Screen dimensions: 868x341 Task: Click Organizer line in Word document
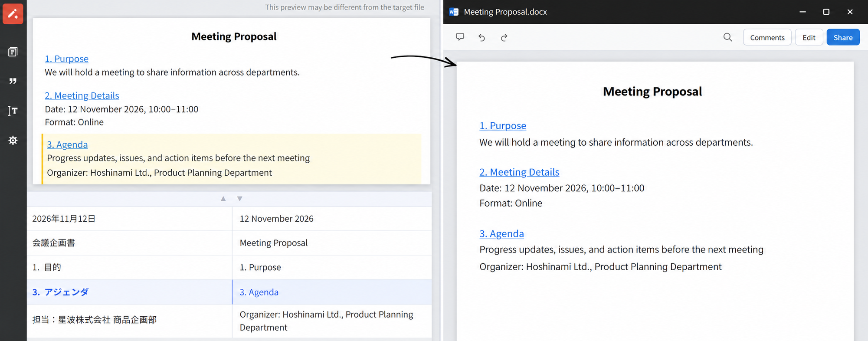pyautogui.click(x=600, y=267)
